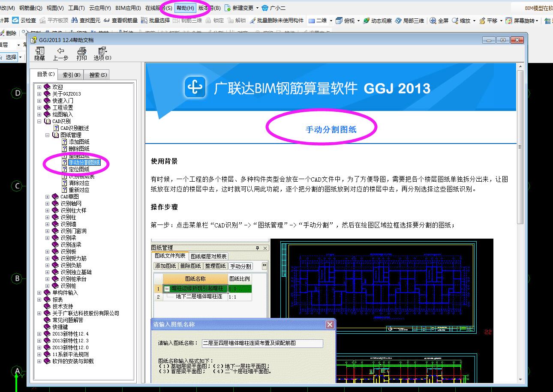Open the 技术支持 help topic

(63, 306)
